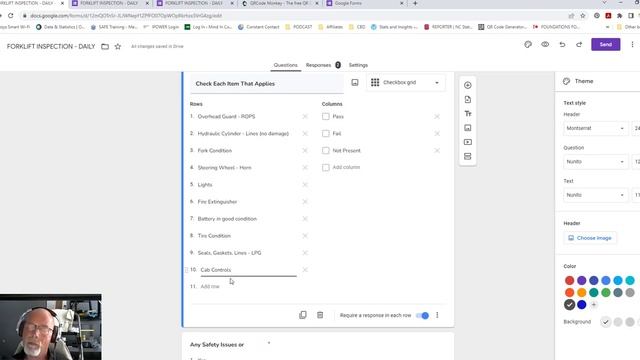This screenshot has width=640, height=360.
Task: Add a custom theme color
Action: click(593, 304)
